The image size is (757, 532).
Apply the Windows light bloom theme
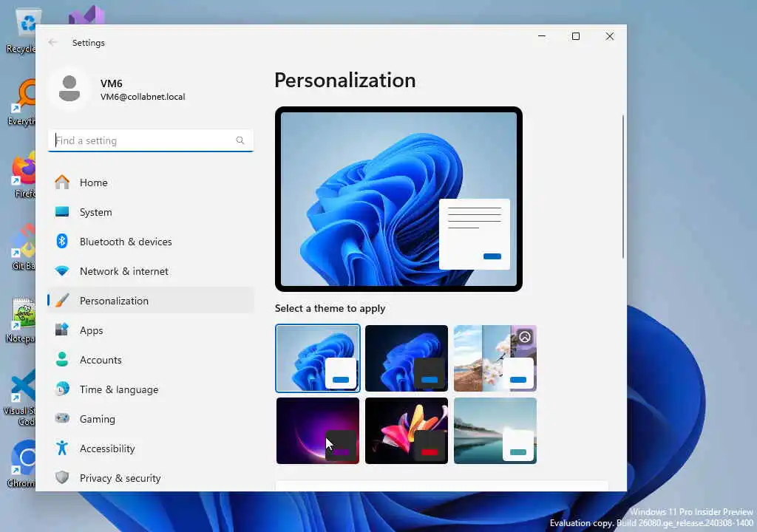click(x=318, y=358)
